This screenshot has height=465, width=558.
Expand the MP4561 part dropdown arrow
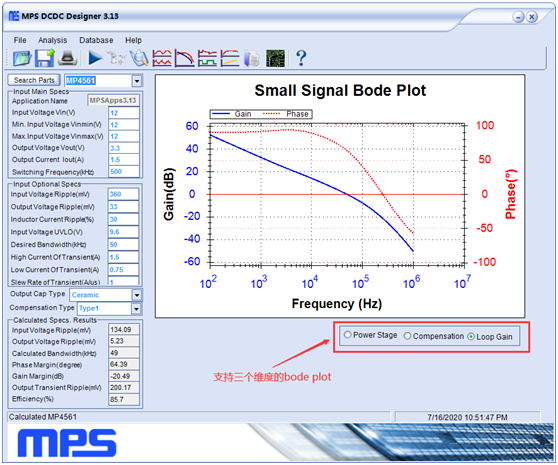click(x=137, y=81)
